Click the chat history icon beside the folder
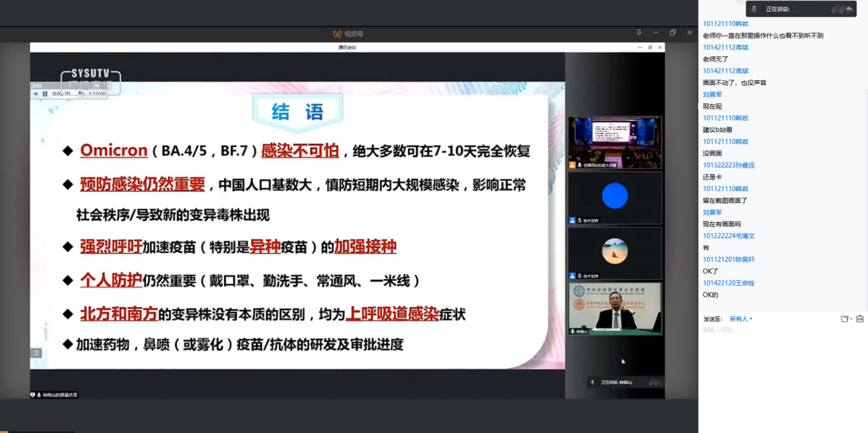868x433 pixels. tap(860, 319)
